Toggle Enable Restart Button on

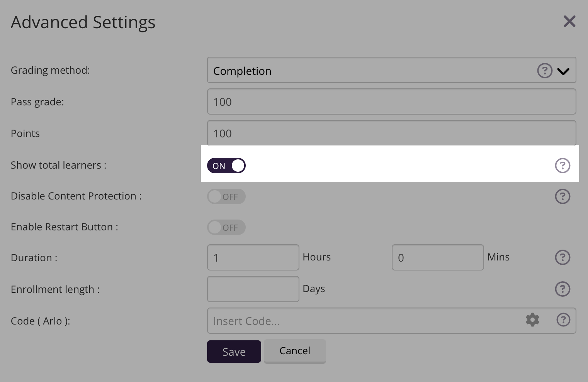click(x=226, y=227)
